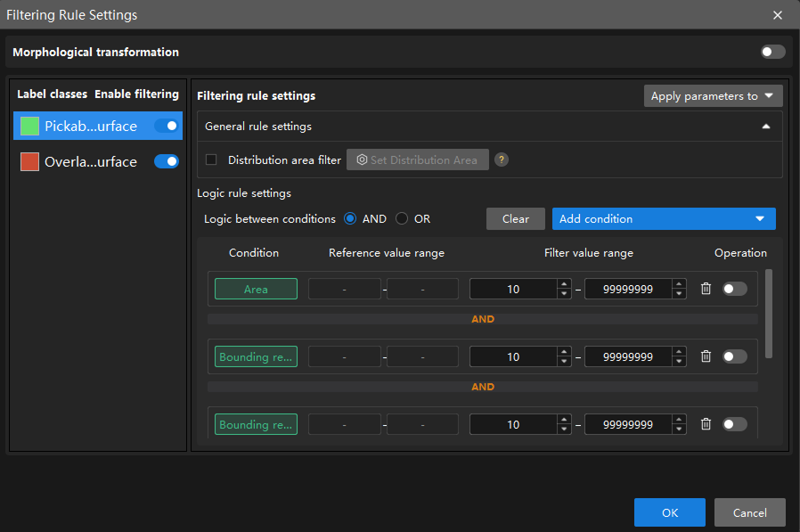The image size is (800, 532).
Task: Decrease the Area maximum filter value
Action: click(x=679, y=293)
